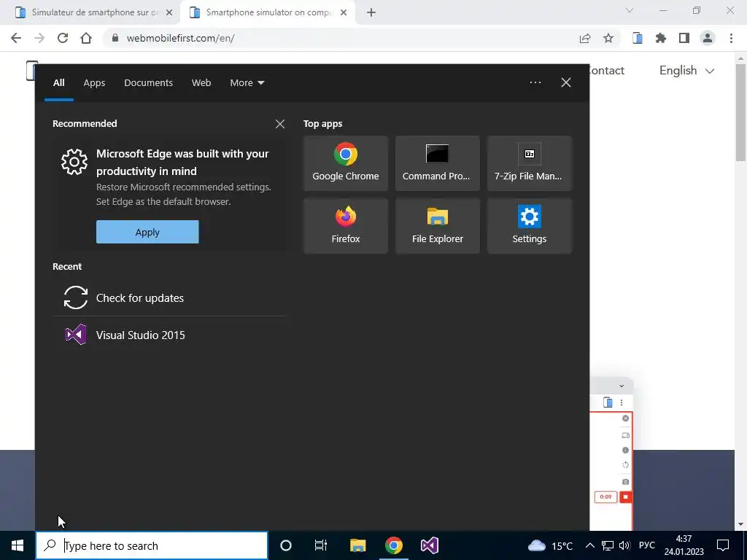This screenshot has width=747, height=560.
Task: Open File Explorer from taskbar
Action: tap(357, 545)
